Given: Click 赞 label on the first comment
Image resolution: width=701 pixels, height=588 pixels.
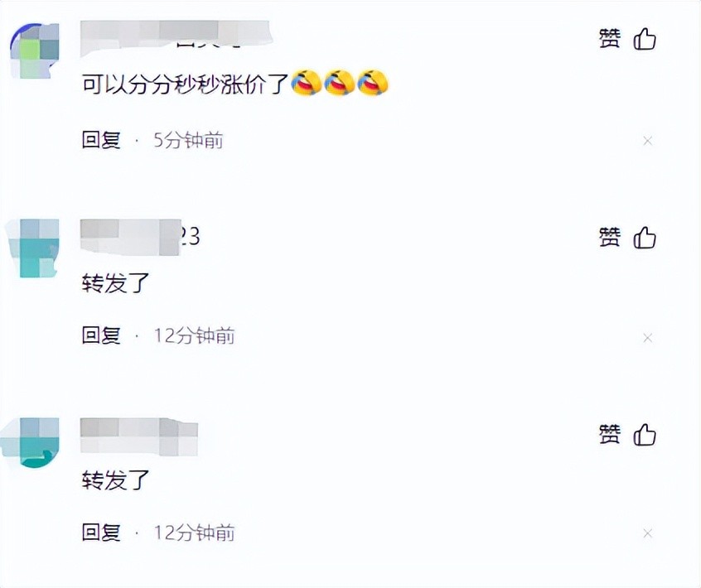Looking at the screenshot, I should [x=610, y=39].
